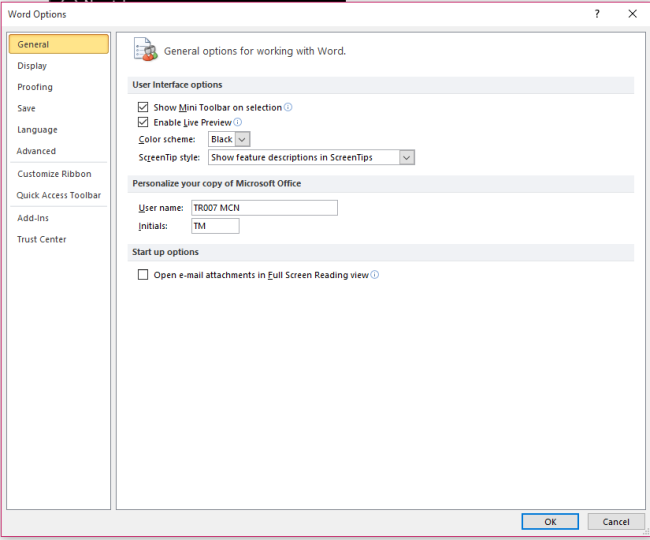
Task: Toggle Show Mini Toolbar on selection
Action: point(143,107)
